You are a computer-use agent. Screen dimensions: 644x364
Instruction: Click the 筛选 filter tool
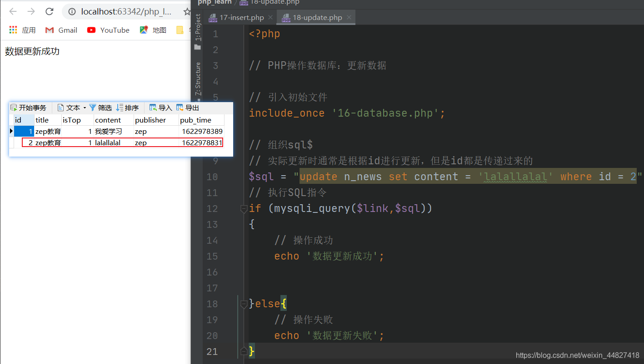[x=100, y=108]
